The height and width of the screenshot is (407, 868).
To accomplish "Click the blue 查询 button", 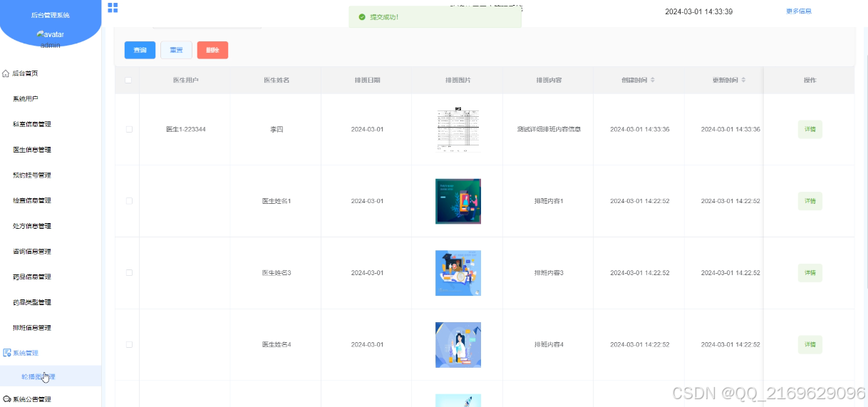I will point(140,50).
